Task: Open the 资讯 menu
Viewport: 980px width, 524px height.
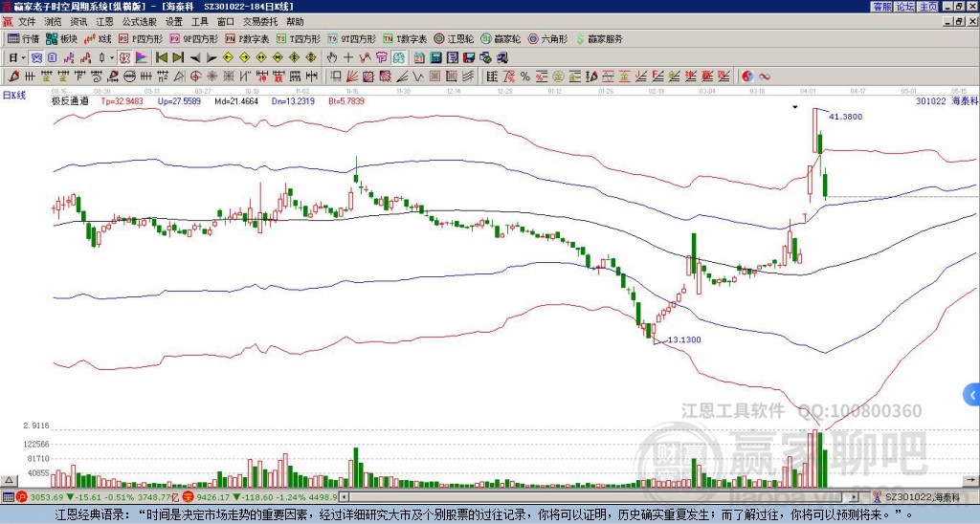Action: click(x=78, y=22)
